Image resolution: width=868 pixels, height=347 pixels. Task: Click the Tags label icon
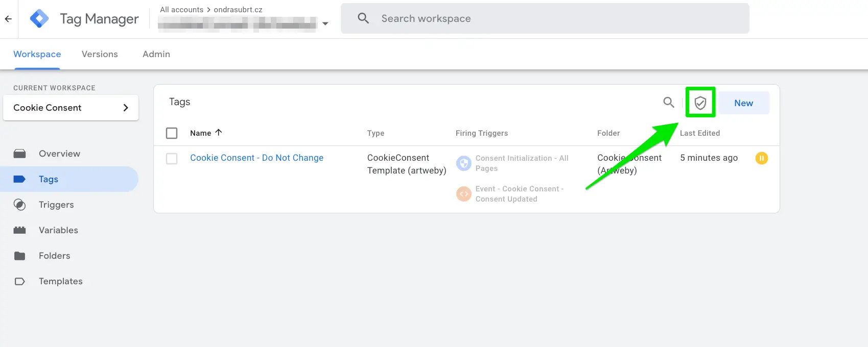coord(19,179)
